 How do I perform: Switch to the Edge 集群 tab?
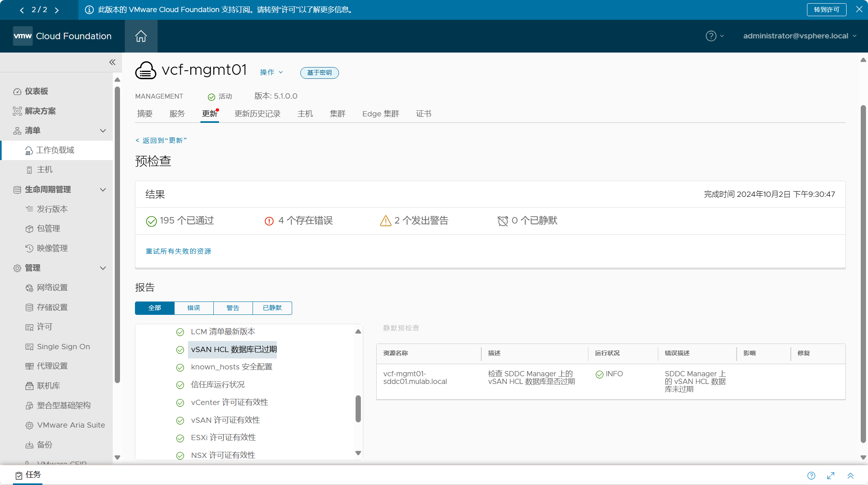point(381,114)
